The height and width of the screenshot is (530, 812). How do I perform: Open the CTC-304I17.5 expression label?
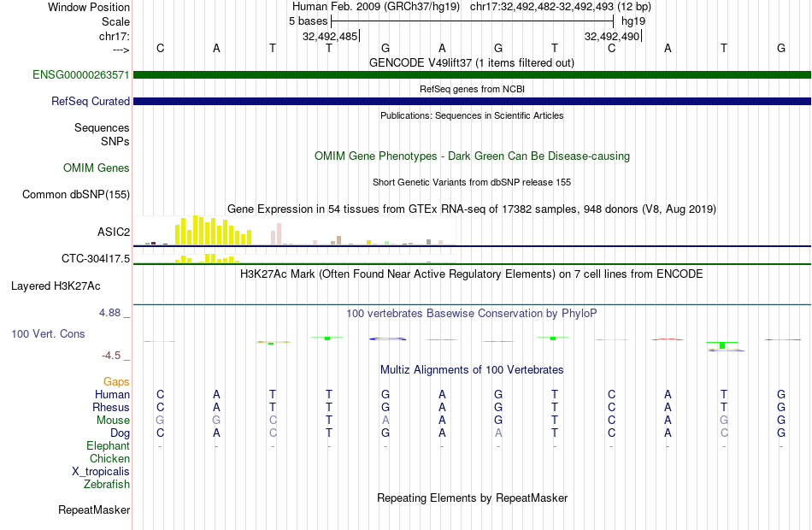95,258
